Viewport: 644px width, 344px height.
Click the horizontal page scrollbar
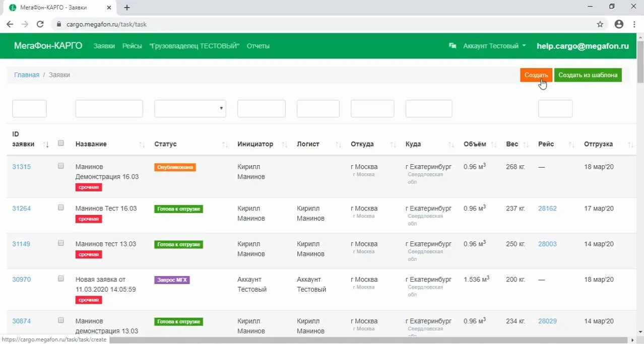coord(370,340)
